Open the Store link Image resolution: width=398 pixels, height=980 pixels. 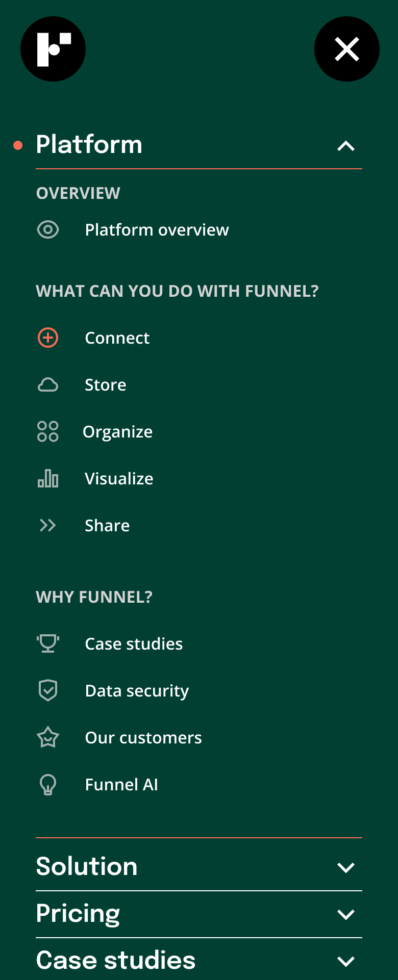(106, 385)
